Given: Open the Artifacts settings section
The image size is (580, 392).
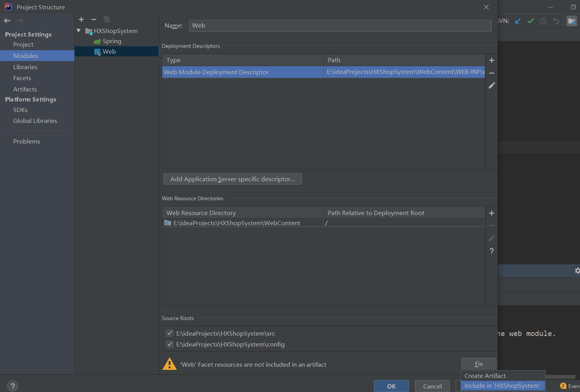Looking at the screenshot, I should click(25, 89).
